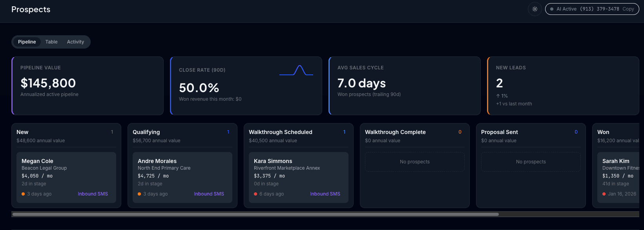The width and height of the screenshot is (644, 230).
Task: Open the New Leads card
Action: tap(563, 86)
